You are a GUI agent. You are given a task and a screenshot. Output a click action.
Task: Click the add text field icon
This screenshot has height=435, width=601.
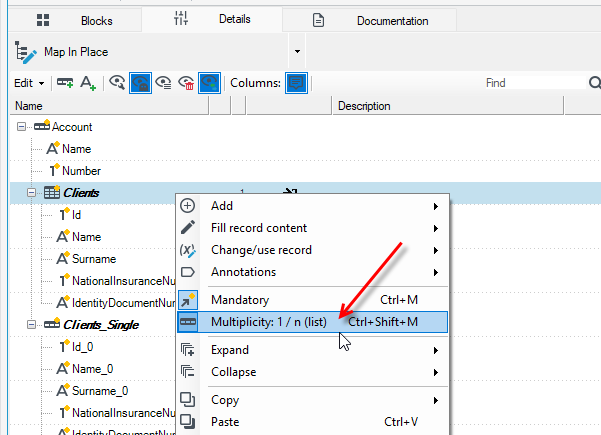tap(88, 83)
